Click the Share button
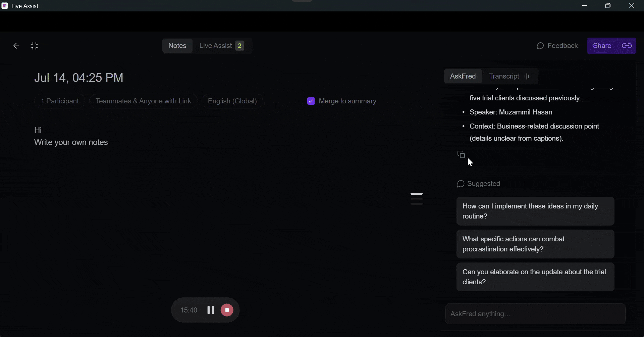 coord(602,46)
